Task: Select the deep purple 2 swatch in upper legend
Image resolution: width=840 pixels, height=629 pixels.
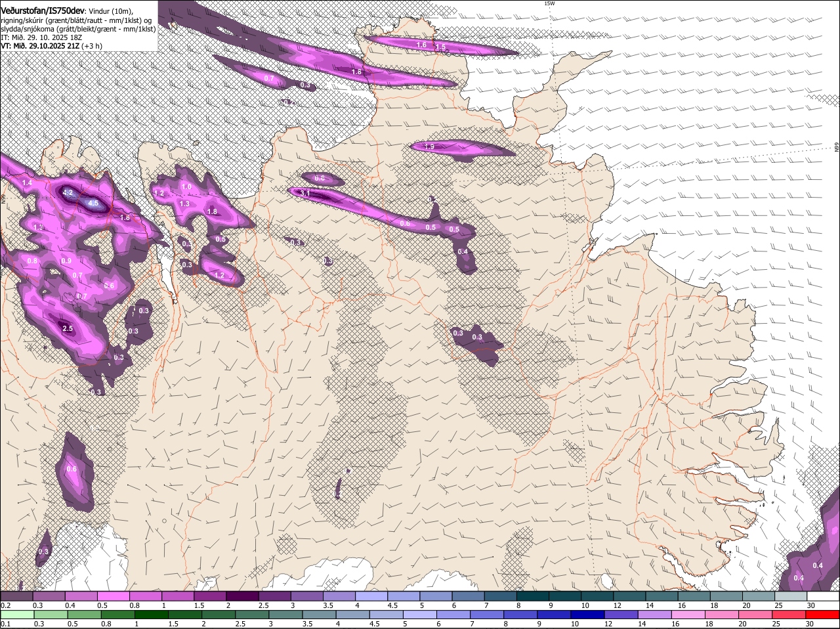Action: (242, 596)
